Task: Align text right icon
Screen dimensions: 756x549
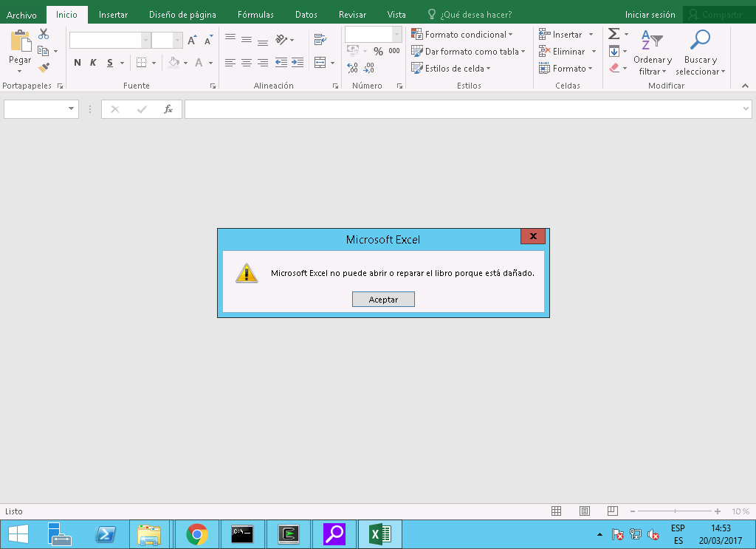Action: 263,63
